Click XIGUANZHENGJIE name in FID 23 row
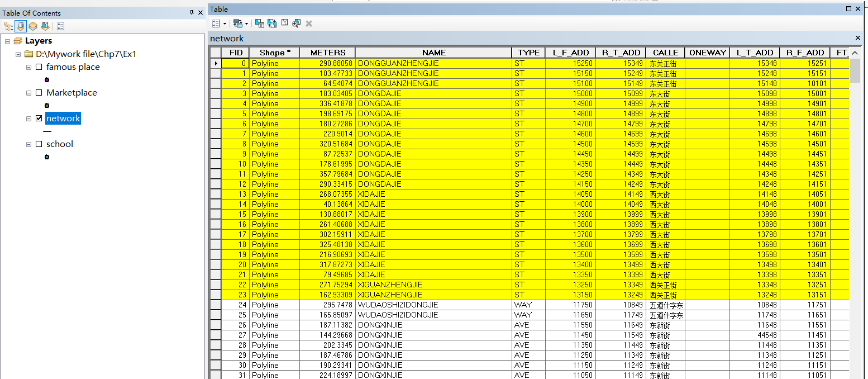Screen dimensions: 868x379 pos(390,295)
